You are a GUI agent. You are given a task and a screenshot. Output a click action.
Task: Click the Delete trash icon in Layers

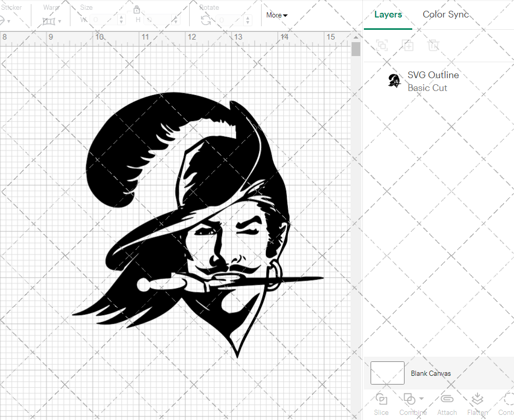point(434,45)
